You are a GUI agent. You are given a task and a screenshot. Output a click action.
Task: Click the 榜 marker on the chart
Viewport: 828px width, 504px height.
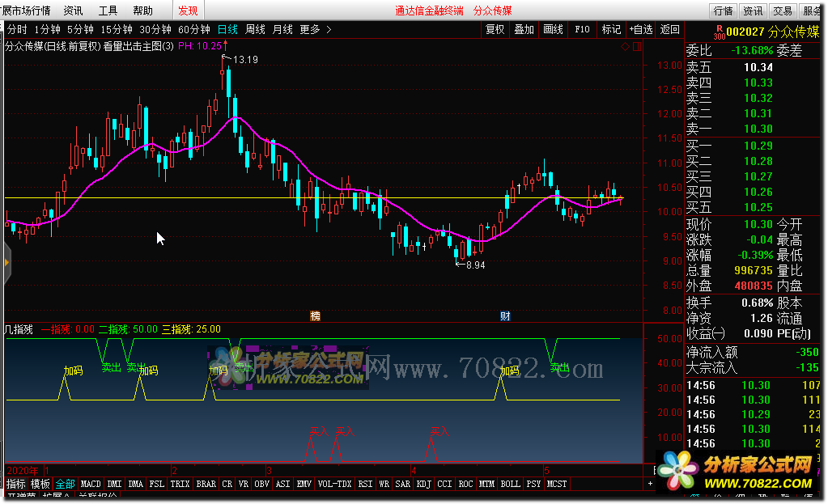[x=315, y=316]
